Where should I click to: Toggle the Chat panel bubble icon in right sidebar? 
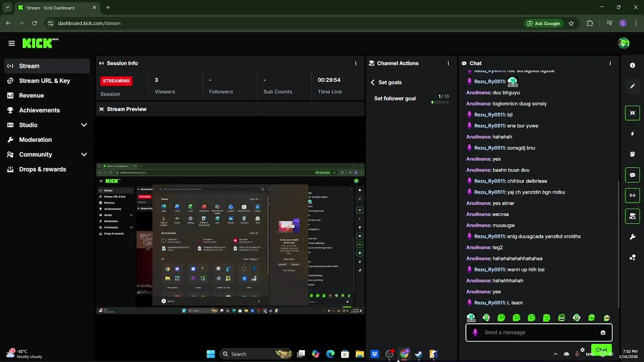632,175
